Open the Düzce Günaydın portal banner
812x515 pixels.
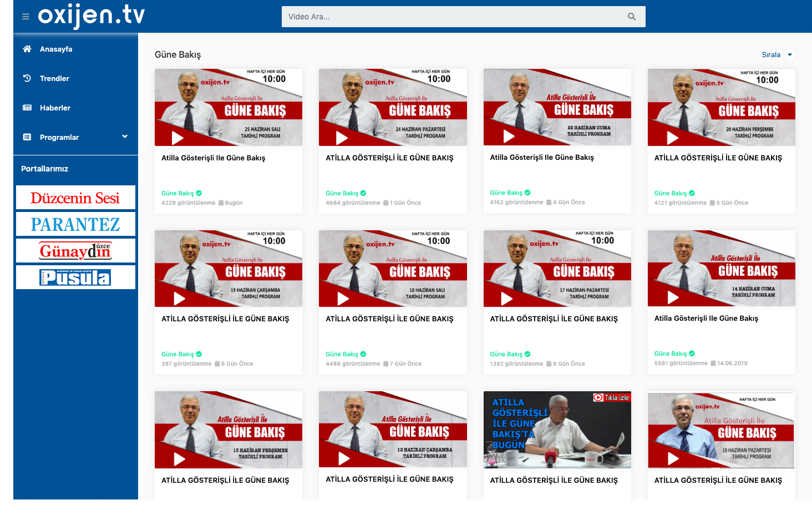(x=75, y=251)
